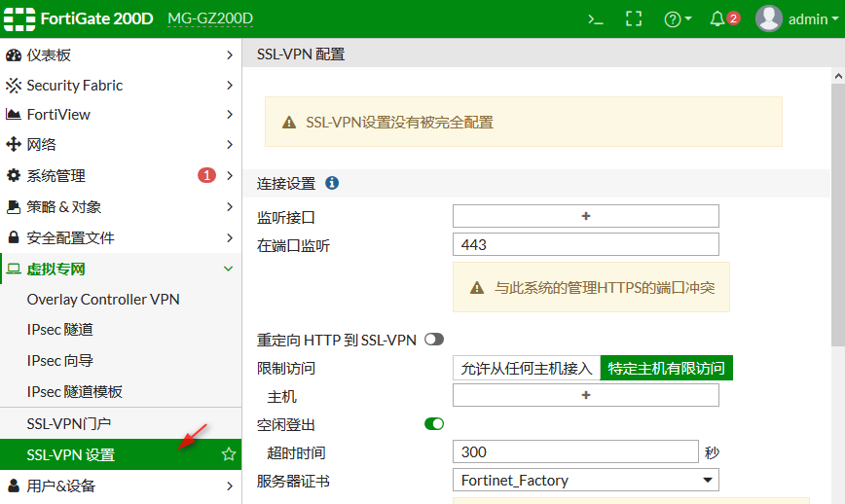Click the SSL-VPN 配置 page title
Image resolution: width=845 pixels, height=504 pixels.
point(301,54)
